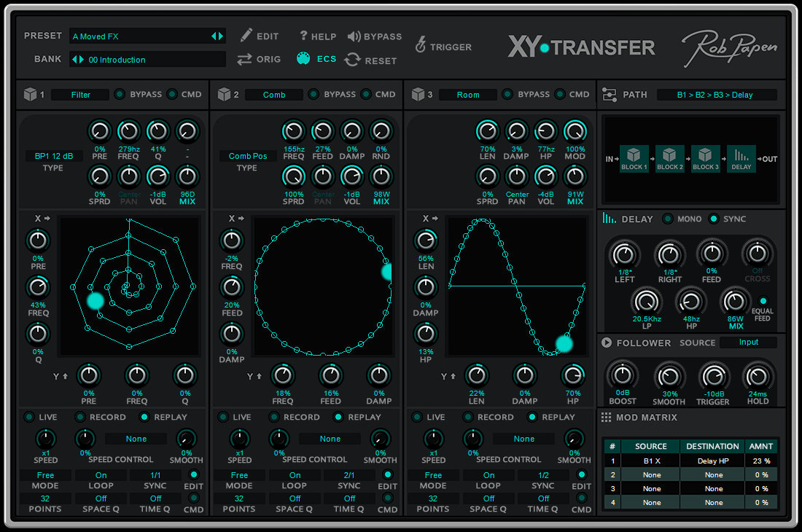802x532 pixels.
Task: Open the Room effect type selector
Action: click(x=468, y=94)
